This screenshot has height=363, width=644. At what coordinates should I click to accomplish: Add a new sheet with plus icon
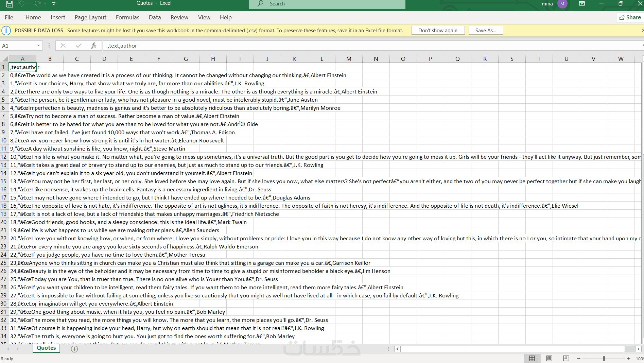coord(74,349)
